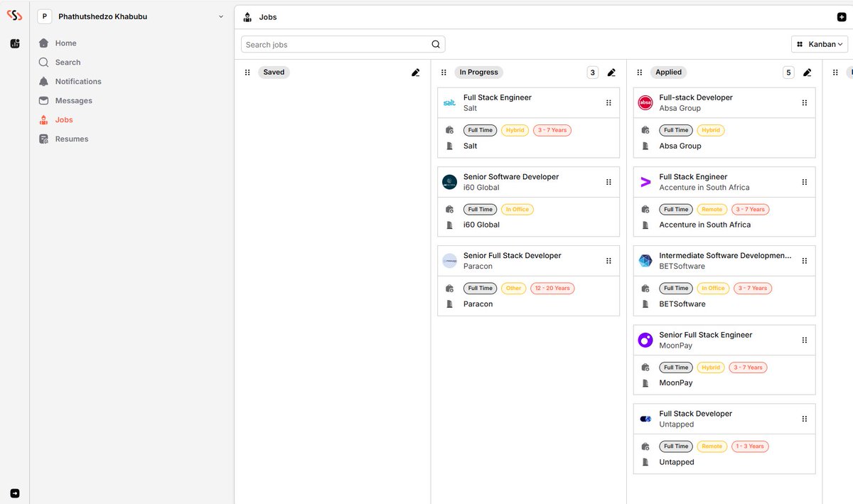
Task: Click the Full Time tag on MoonPay card
Action: [676, 368]
